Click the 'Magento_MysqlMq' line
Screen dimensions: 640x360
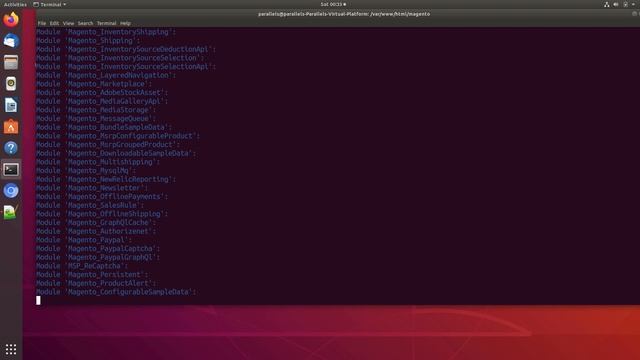pos(86,171)
